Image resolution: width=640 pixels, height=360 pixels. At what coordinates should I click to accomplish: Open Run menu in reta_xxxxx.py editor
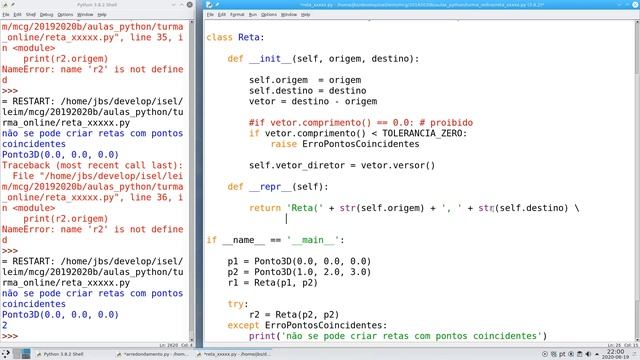pyautogui.click(x=253, y=15)
